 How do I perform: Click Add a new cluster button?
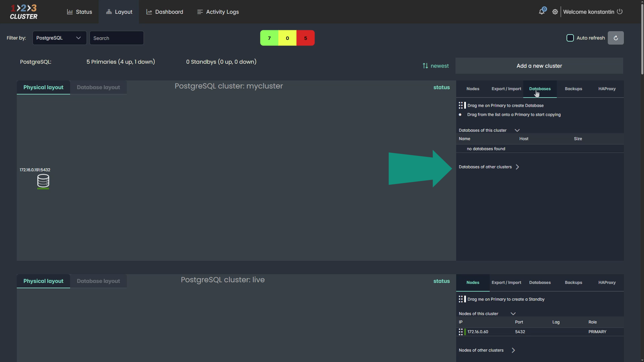click(539, 66)
